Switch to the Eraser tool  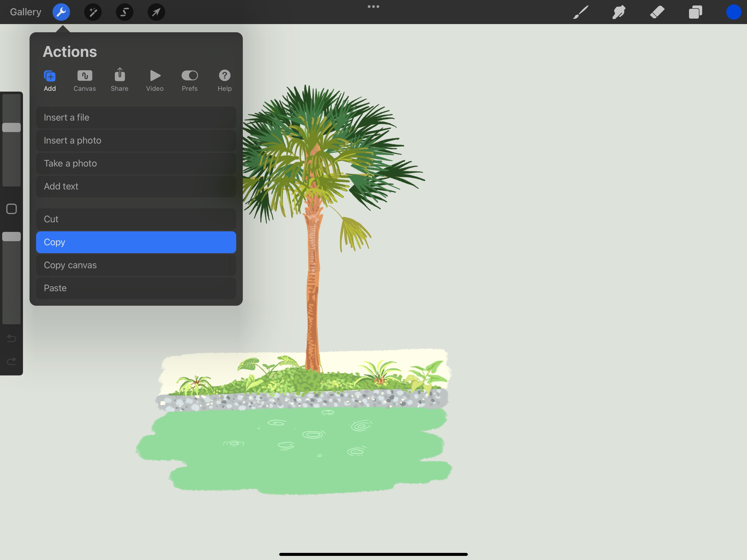657,12
